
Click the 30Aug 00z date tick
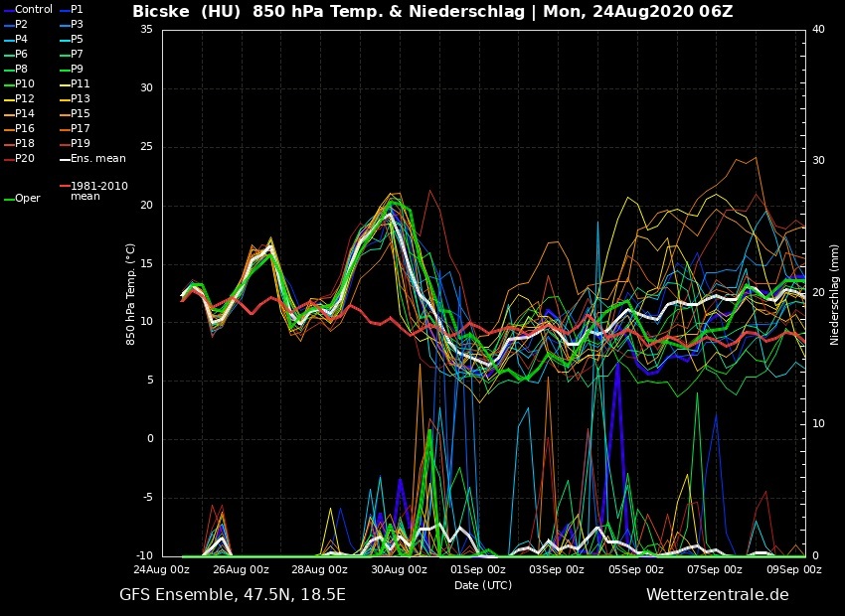(399, 570)
